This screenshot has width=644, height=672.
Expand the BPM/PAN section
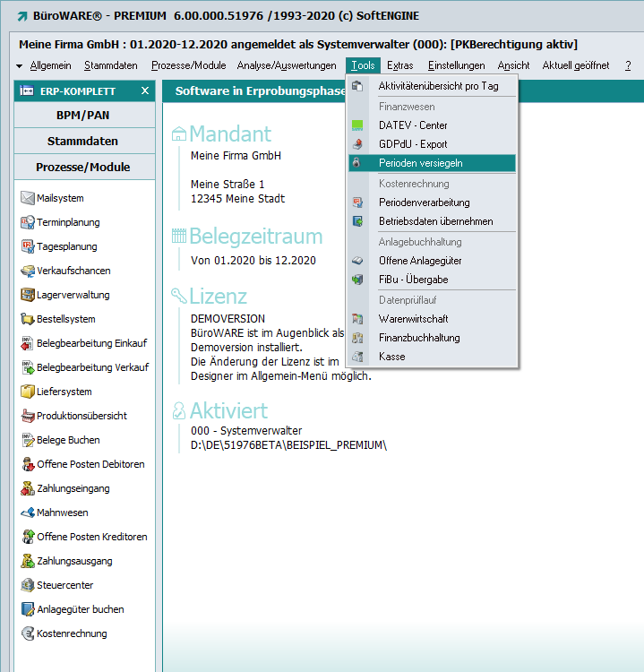click(84, 116)
